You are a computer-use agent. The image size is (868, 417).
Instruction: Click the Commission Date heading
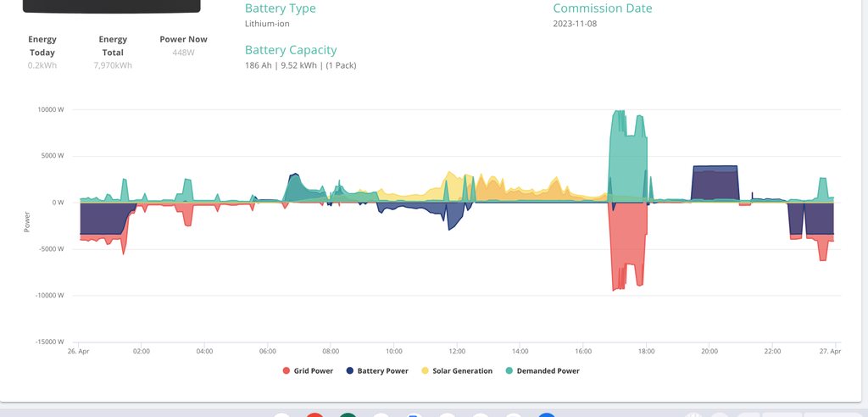(x=603, y=8)
